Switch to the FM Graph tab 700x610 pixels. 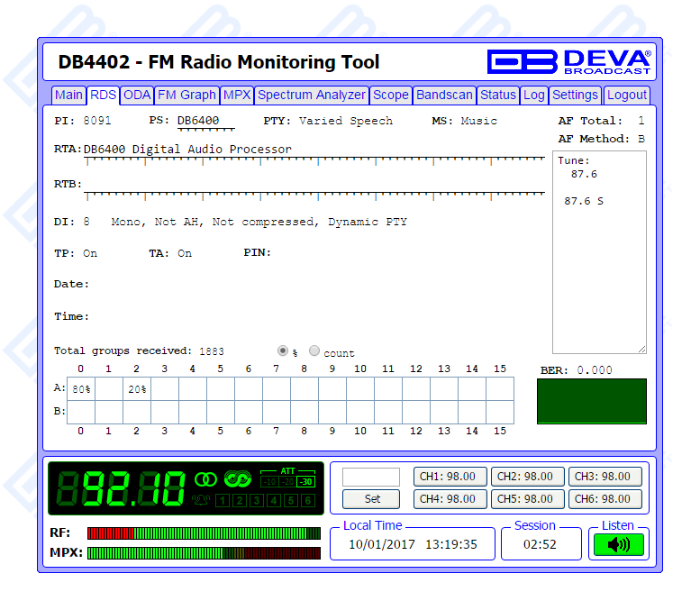point(186,95)
